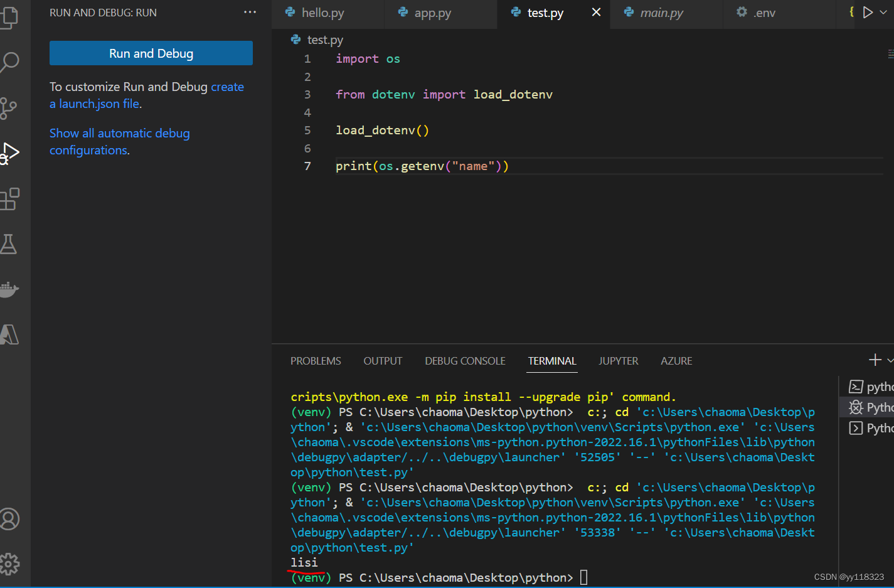This screenshot has height=588, width=894.
Task: Show all automatic debug configurations link
Action: pos(120,142)
